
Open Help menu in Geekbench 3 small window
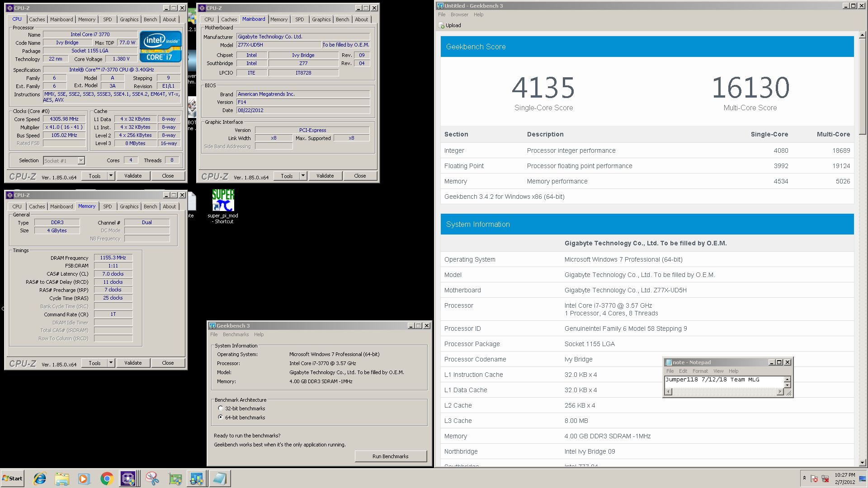tap(259, 335)
